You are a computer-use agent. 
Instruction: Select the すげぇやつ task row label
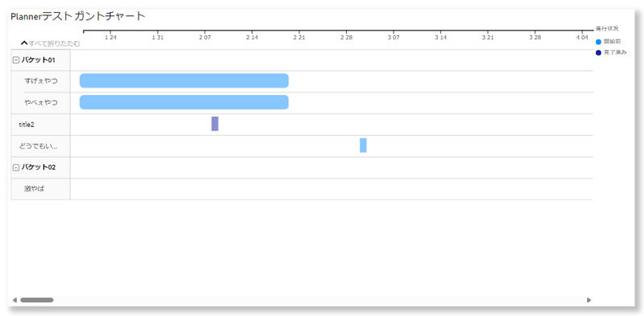41,81
